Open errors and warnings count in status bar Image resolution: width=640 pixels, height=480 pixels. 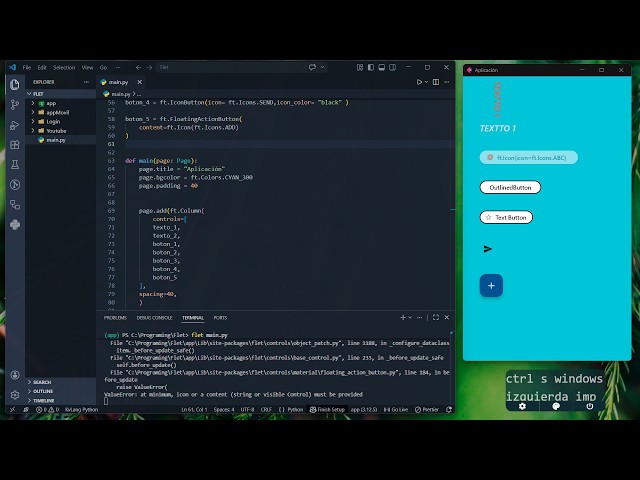point(47,409)
